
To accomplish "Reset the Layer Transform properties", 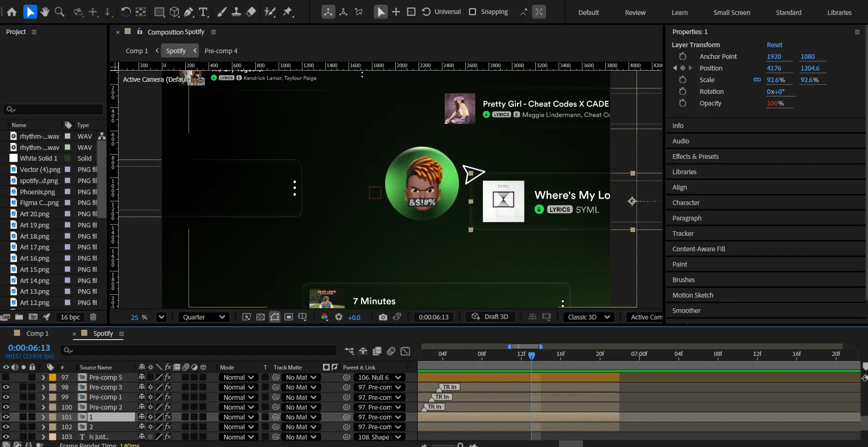I will pos(774,45).
